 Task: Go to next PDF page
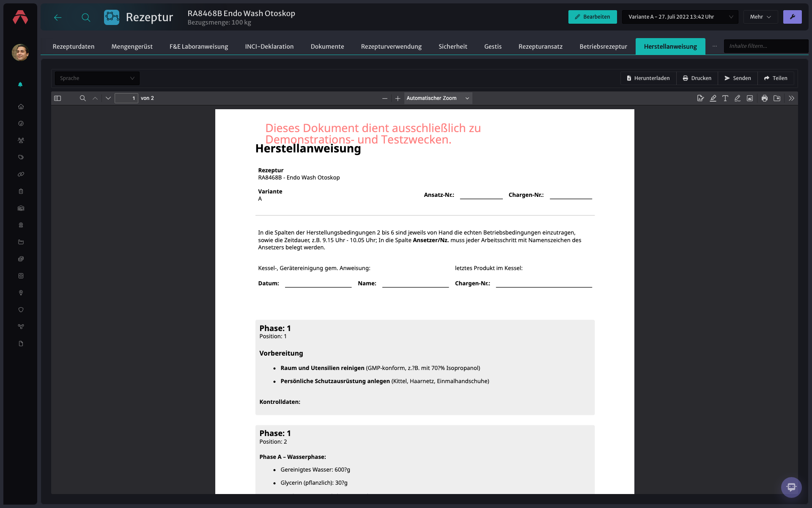click(108, 98)
